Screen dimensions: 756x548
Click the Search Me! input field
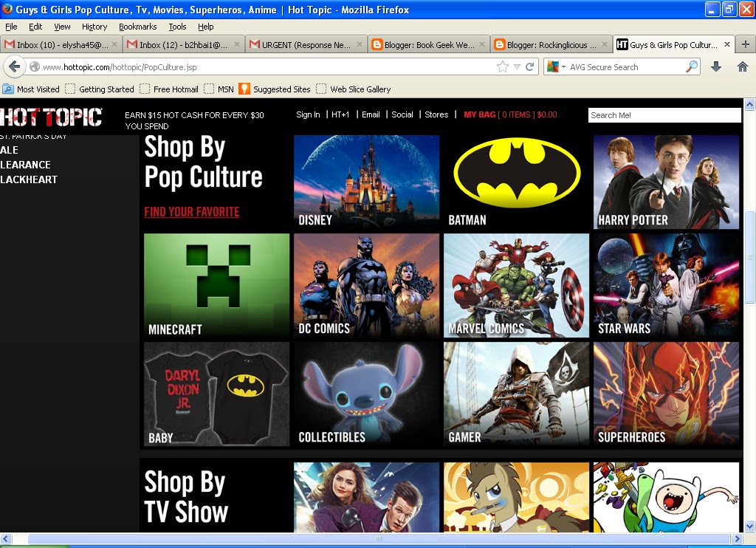pyautogui.click(x=664, y=115)
